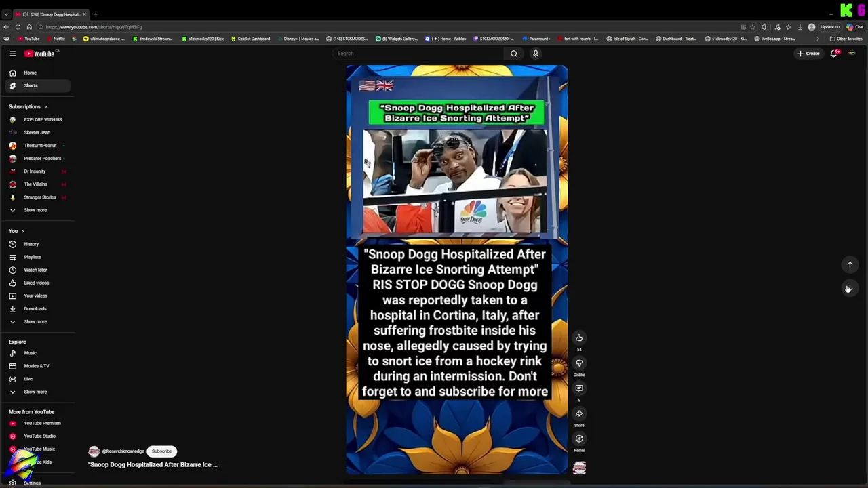This screenshot has height=488, width=868.
Task: Open Downloads in sidebar
Action: [37, 308]
